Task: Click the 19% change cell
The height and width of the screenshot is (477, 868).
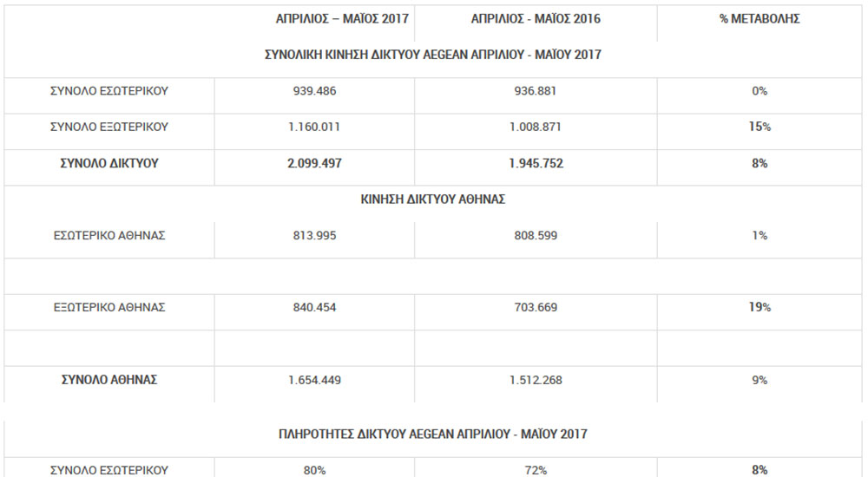Action: (759, 307)
